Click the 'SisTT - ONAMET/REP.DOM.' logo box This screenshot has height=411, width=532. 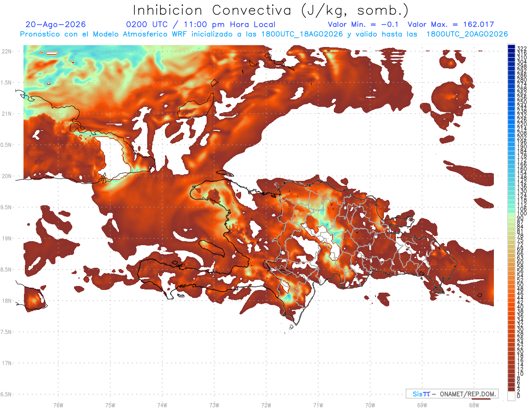(x=452, y=394)
